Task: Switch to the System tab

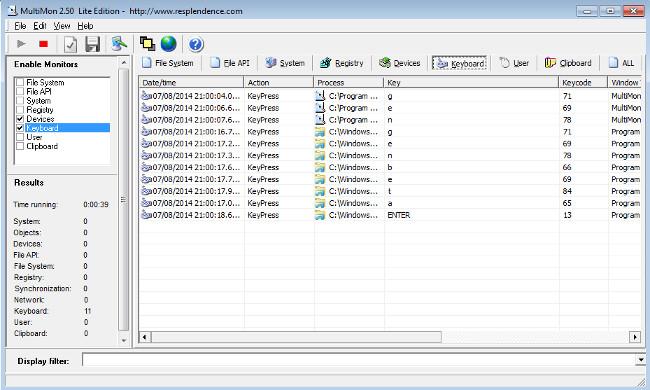Action: tap(285, 63)
